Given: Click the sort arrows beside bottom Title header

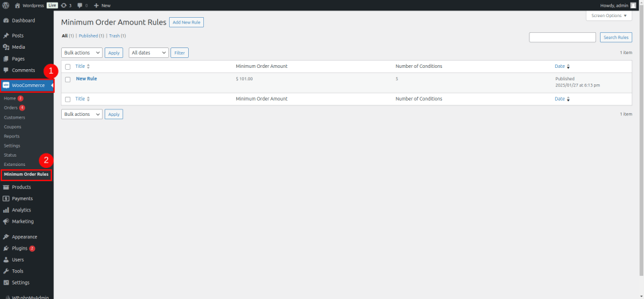Looking at the screenshot, I should pos(88,99).
